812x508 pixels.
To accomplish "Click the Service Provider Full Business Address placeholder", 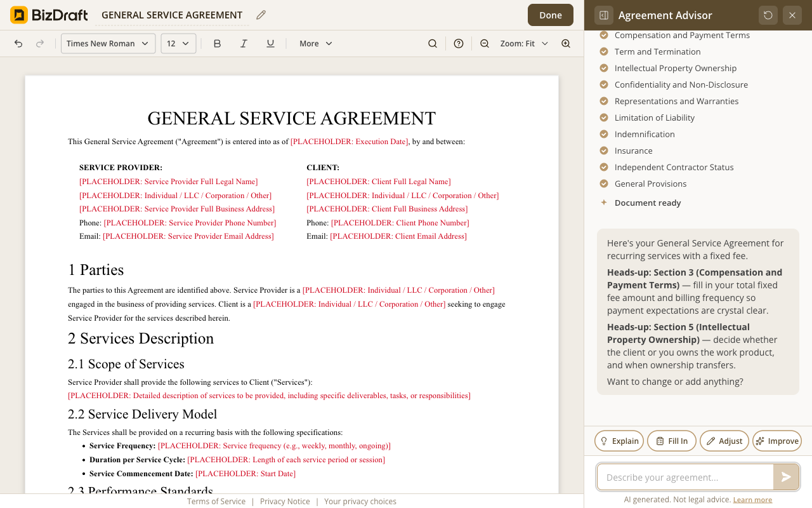I will coord(177,209).
